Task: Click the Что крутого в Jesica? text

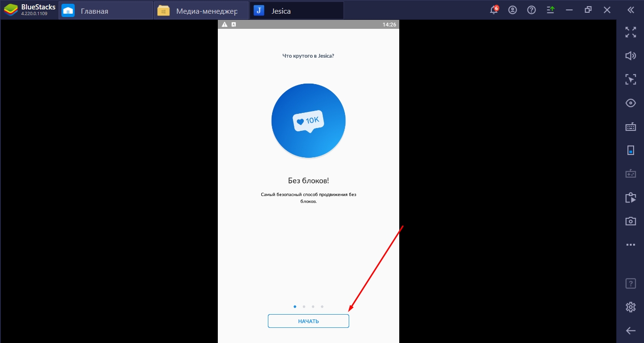Action: click(309, 56)
